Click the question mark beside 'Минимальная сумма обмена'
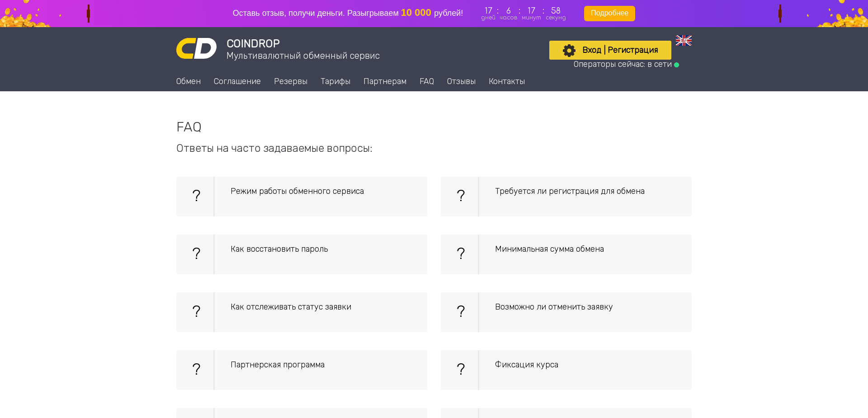 (x=460, y=254)
